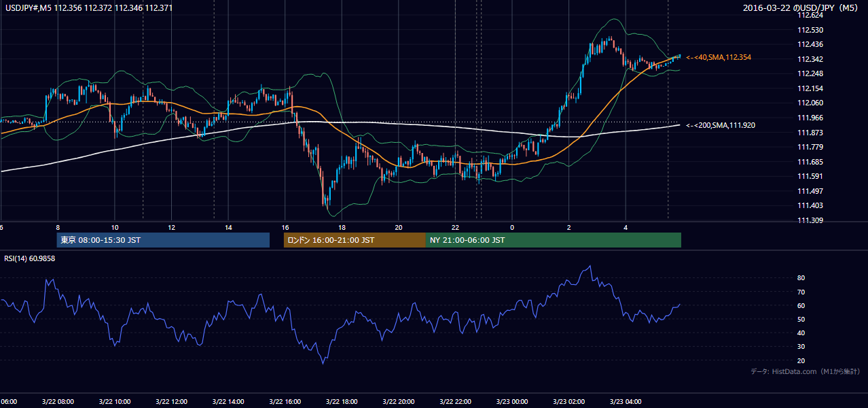
Task: Click the 112.060 price axis label
Action: 810,103
